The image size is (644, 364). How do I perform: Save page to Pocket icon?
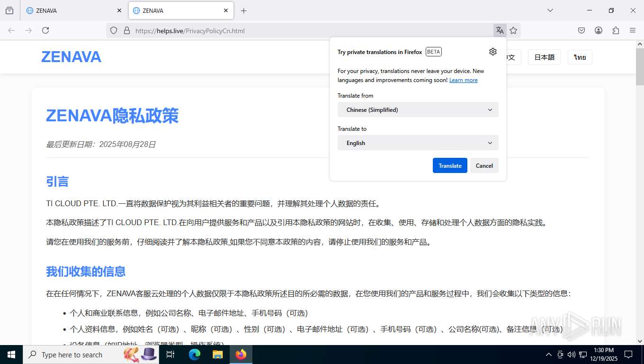581,30
